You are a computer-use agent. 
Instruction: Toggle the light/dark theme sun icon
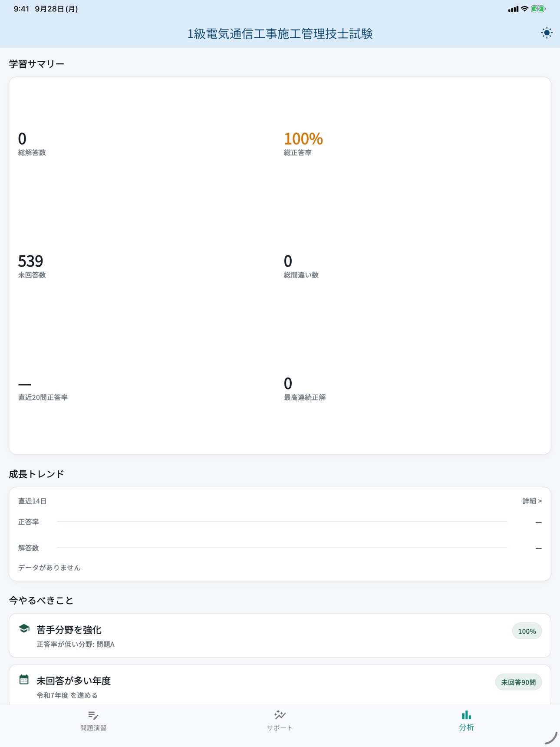pyautogui.click(x=547, y=33)
